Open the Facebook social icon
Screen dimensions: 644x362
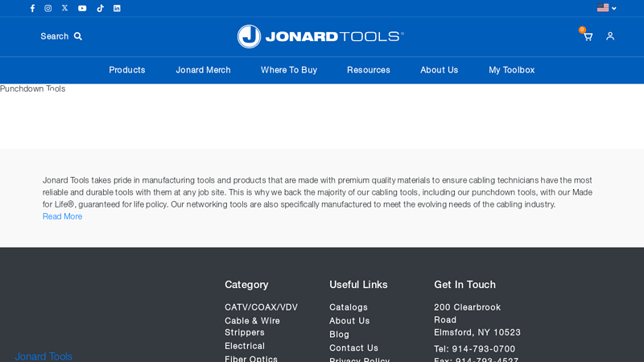pos(32,8)
